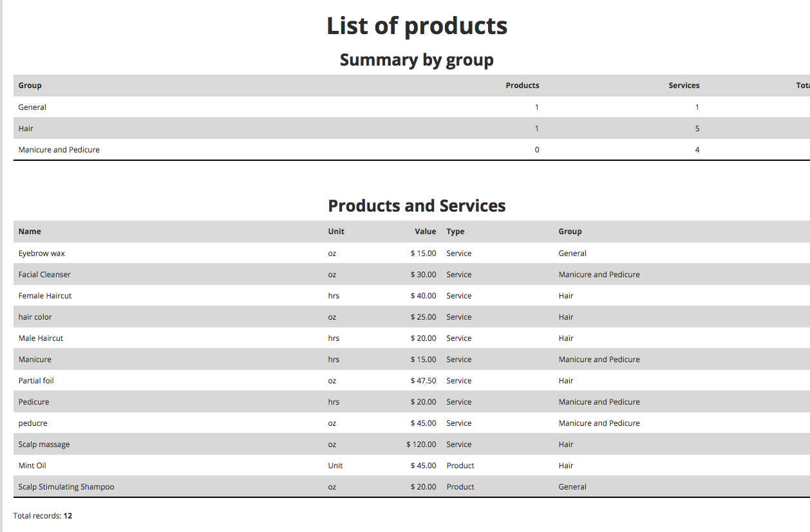The image size is (810, 532).
Task: Select the 'Unit' column header
Action: [336, 232]
